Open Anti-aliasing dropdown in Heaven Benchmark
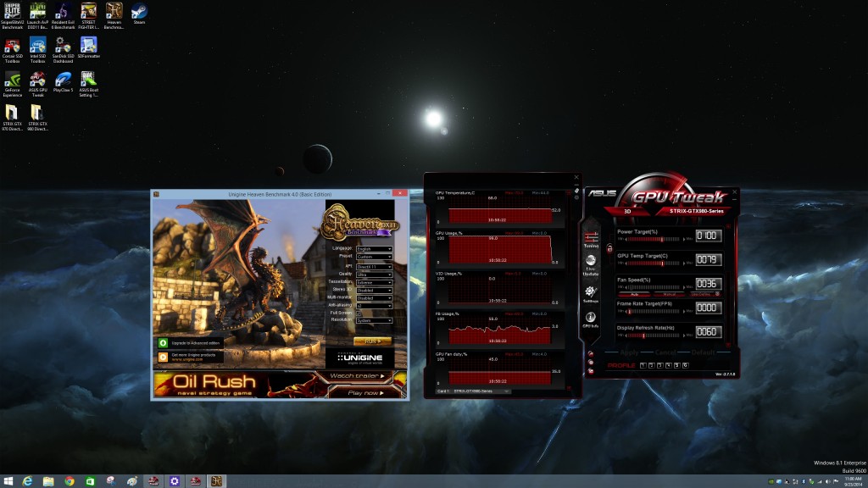Image resolution: width=868 pixels, height=488 pixels. click(x=374, y=305)
